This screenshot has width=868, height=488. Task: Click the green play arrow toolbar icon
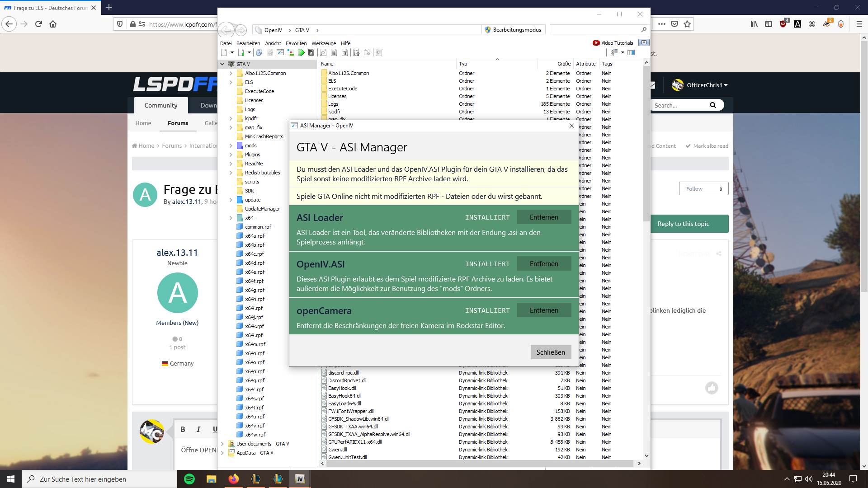pyautogui.click(x=301, y=53)
